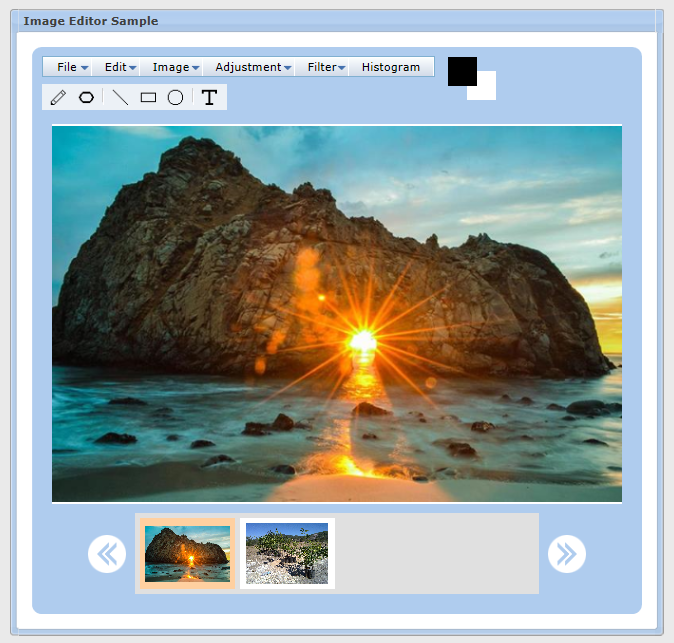Screen dimensions: 674x643
Task: Open the Adjustment menu
Action: coord(252,67)
